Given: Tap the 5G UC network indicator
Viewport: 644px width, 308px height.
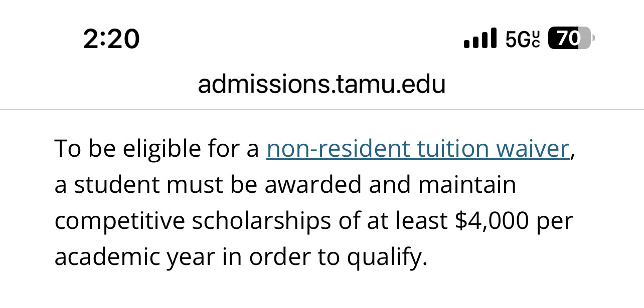Looking at the screenshot, I should point(522,39).
